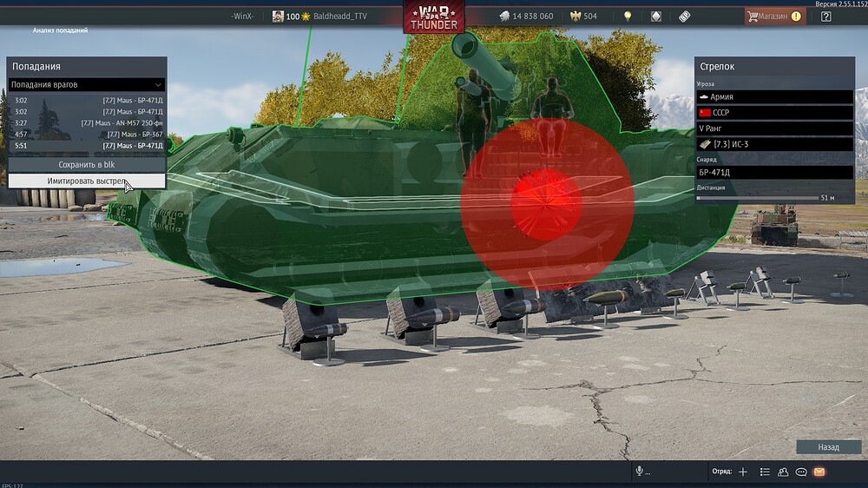Screen dimensions: 868x488
Task: Select the 4:57 Maus БР-367 hit entry
Action: [x=89, y=134]
